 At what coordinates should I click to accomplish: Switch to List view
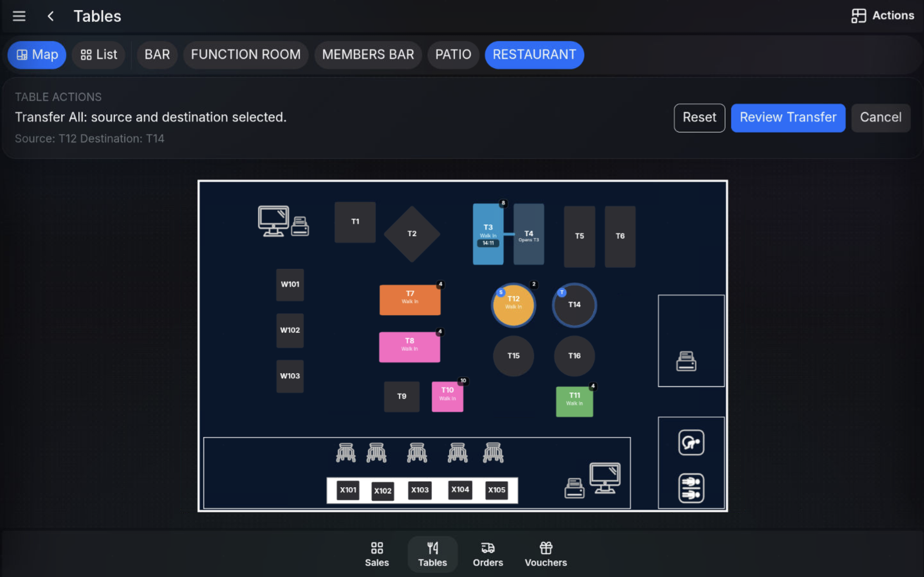click(98, 55)
